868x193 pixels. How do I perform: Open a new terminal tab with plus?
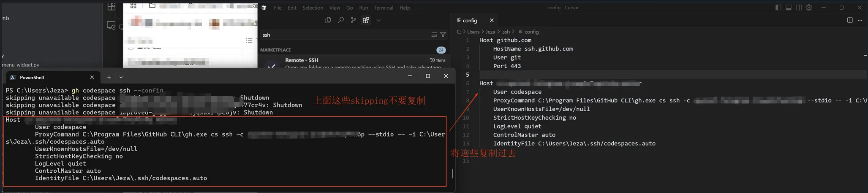109,78
